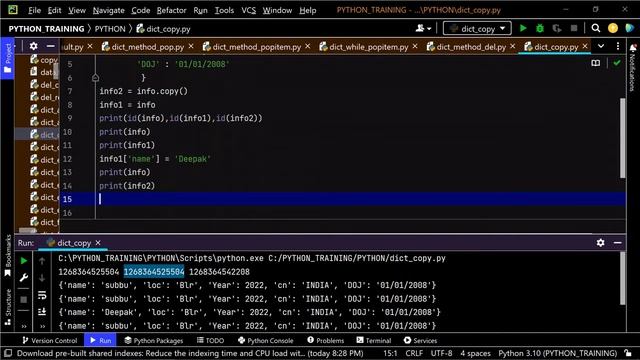The width and height of the screenshot is (640, 360).
Task: Click the wrench icon in the Run panel
Action: 24,278
